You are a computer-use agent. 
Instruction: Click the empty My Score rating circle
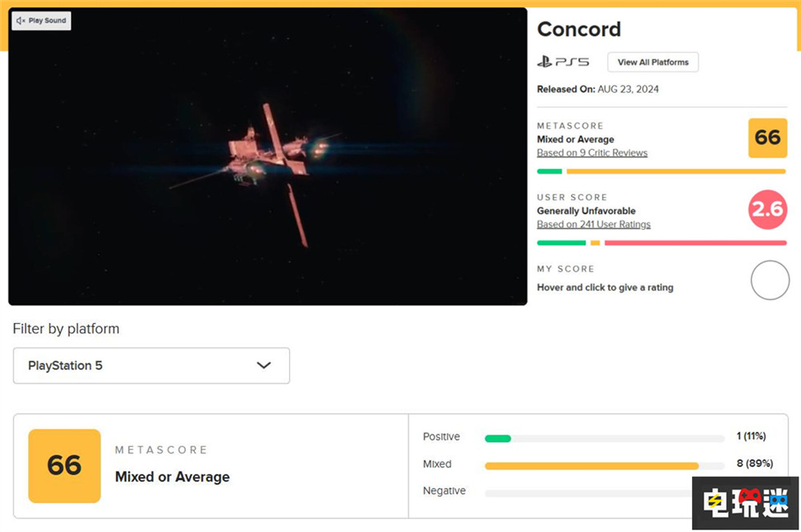[x=768, y=280]
